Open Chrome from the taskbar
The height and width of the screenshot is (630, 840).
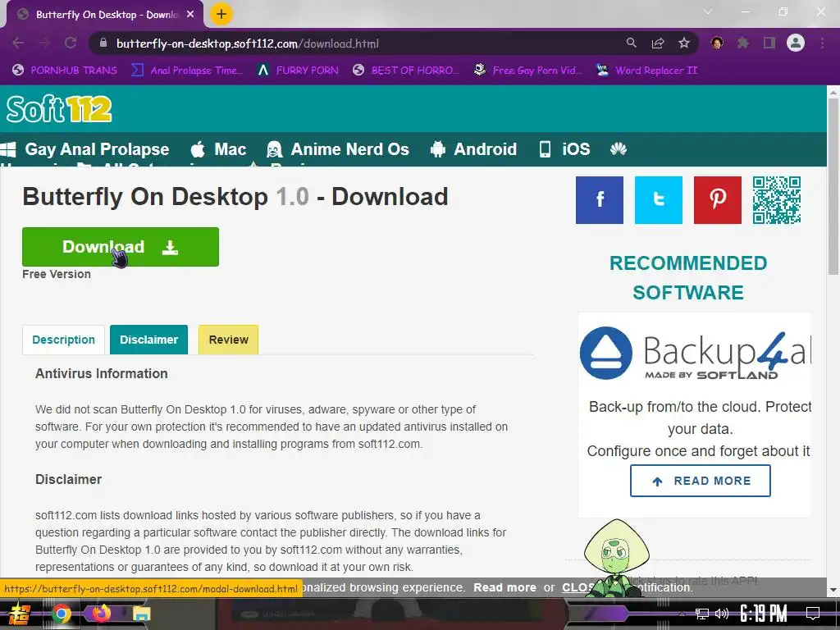(61, 614)
